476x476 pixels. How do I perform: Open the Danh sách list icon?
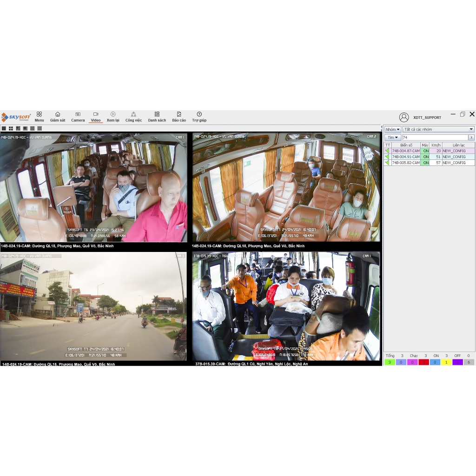tap(157, 116)
